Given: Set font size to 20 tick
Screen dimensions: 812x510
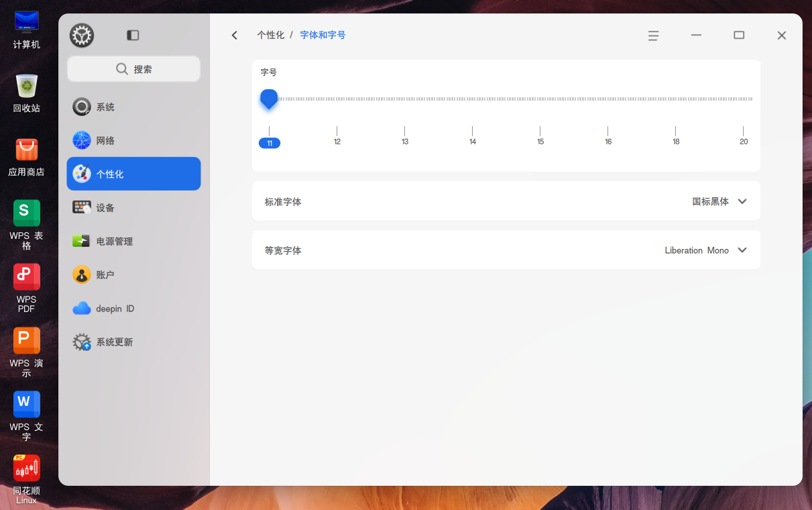Looking at the screenshot, I should 743,136.
